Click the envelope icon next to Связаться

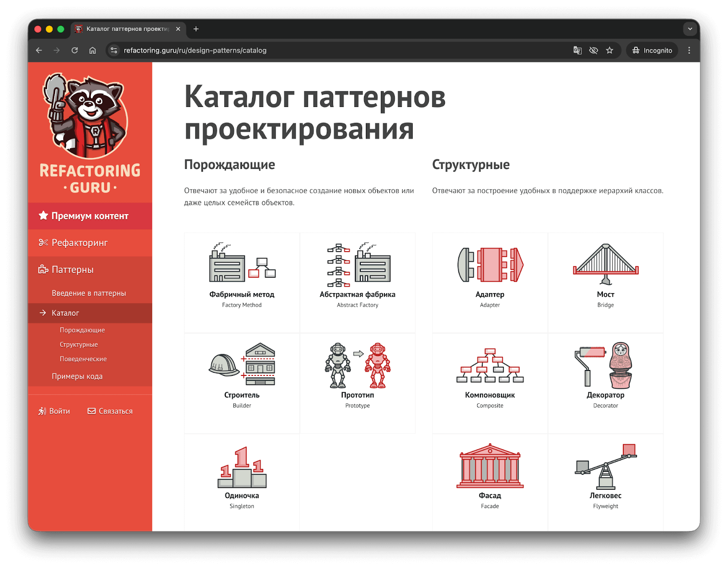pos(91,411)
